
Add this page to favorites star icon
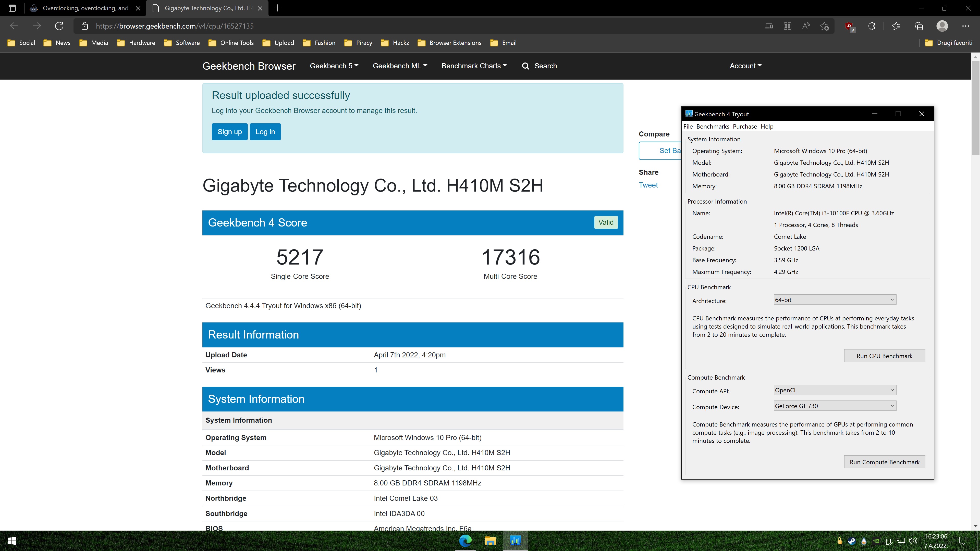[824, 26]
